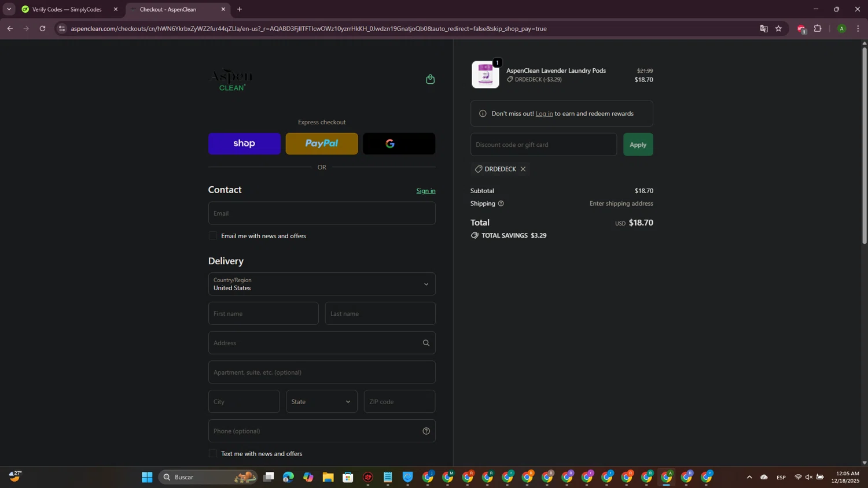Open Copilot from taskbar
This screenshot has height=488, width=868.
(308, 477)
